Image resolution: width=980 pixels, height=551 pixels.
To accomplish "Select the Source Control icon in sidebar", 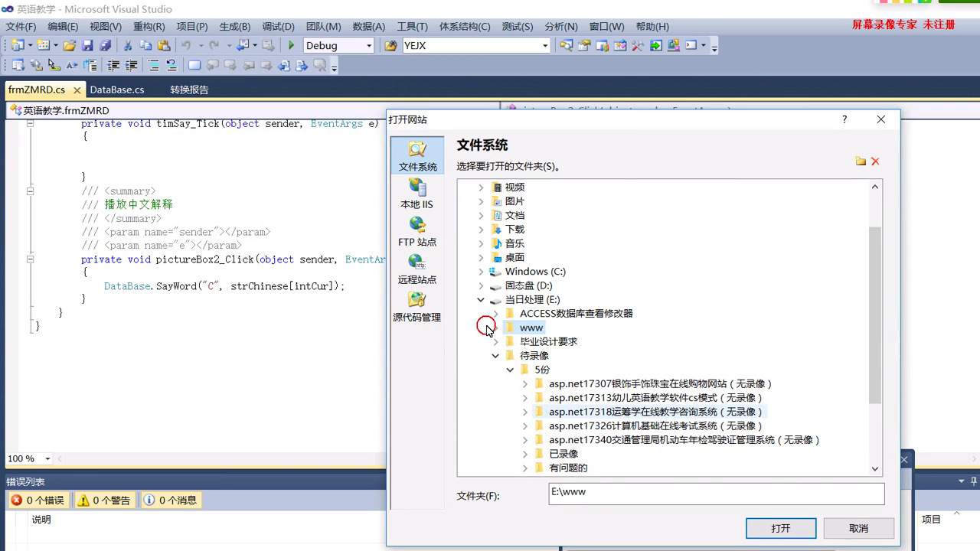I will [417, 306].
